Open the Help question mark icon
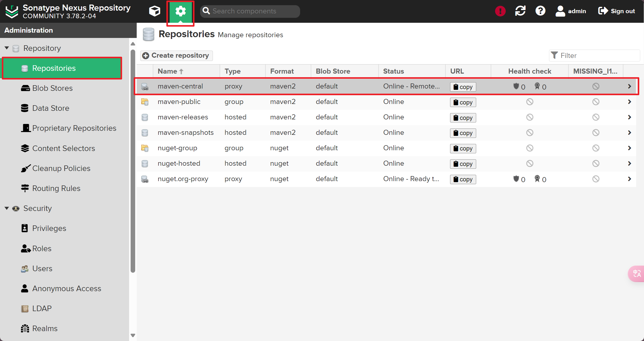This screenshot has width=644, height=341. pyautogui.click(x=540, y=11)
